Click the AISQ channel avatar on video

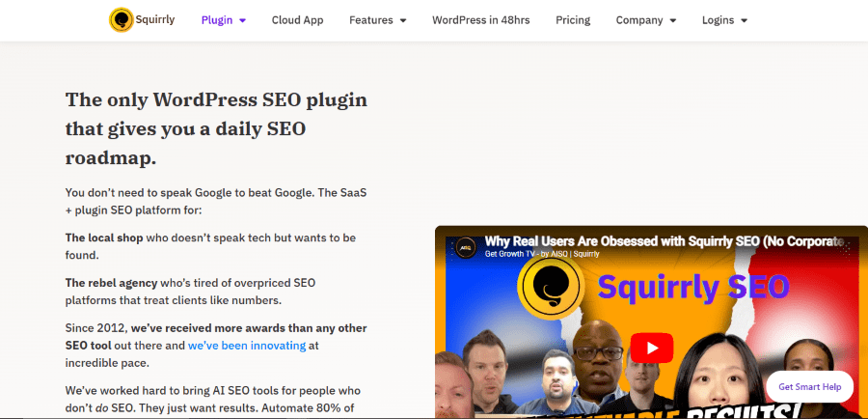(465, 245)
